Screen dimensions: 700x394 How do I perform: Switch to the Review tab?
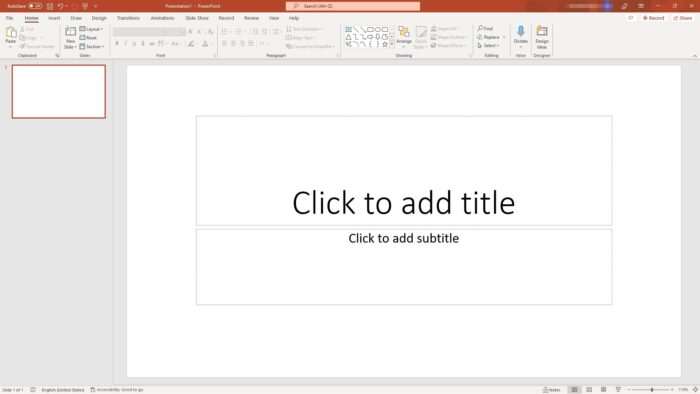coord(251,18)
